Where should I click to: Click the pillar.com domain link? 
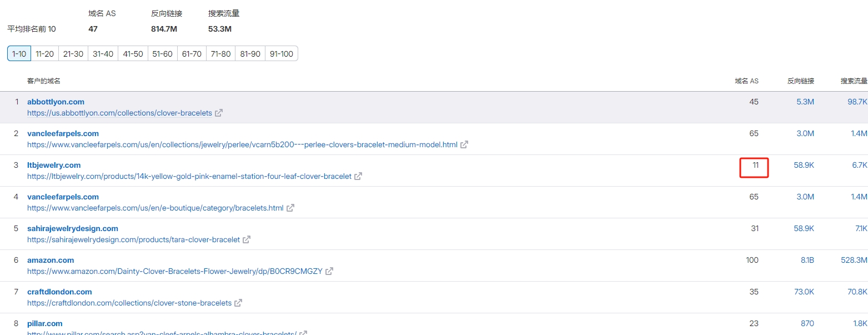pos(45,323)
